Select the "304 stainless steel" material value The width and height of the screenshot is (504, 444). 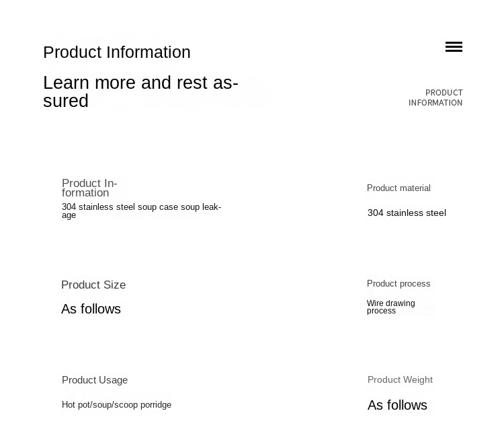[x=407, y=213]
